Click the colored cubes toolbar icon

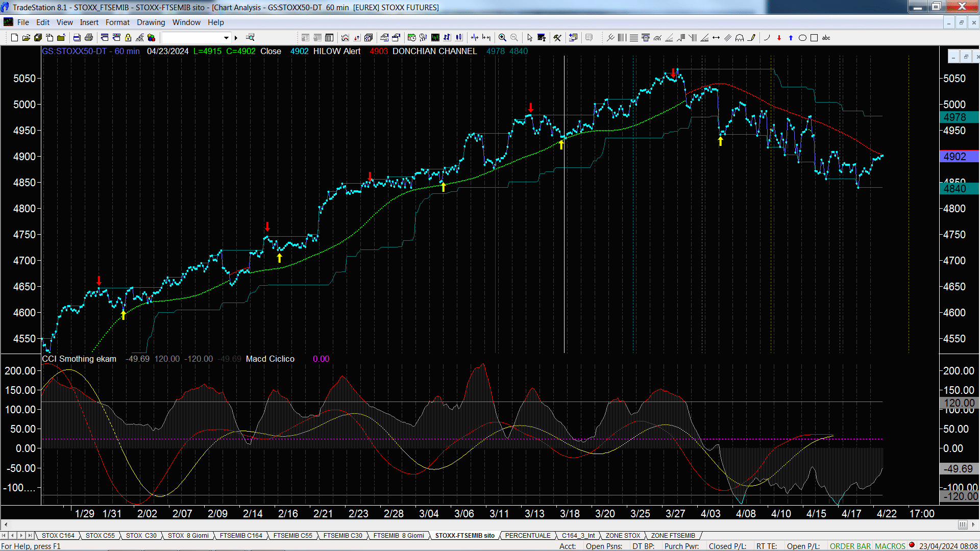151,38
